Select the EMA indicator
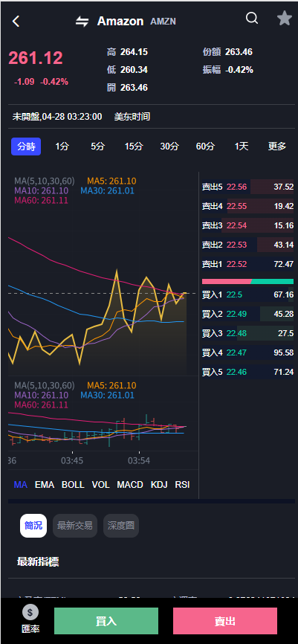The image size is (298, 644). tap(45, 485)
